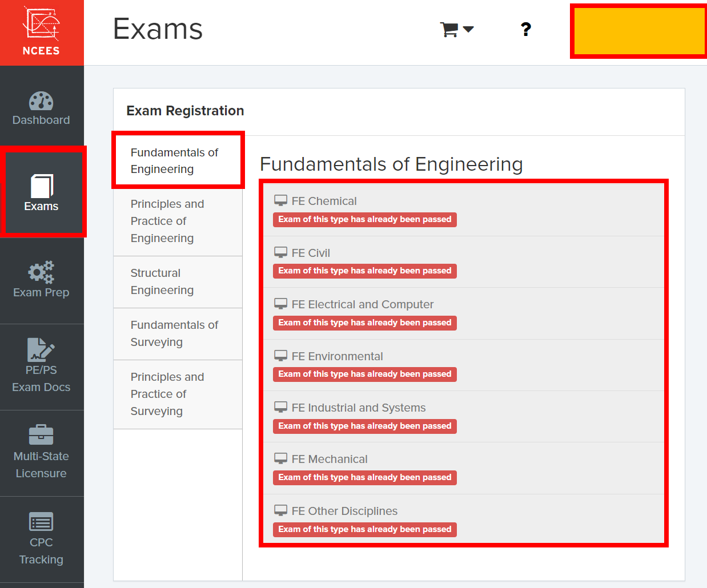Viewport: 707px width, 588px height.
Task: Select Principles and Practice of Engineering tab
Action: [178, 221]
